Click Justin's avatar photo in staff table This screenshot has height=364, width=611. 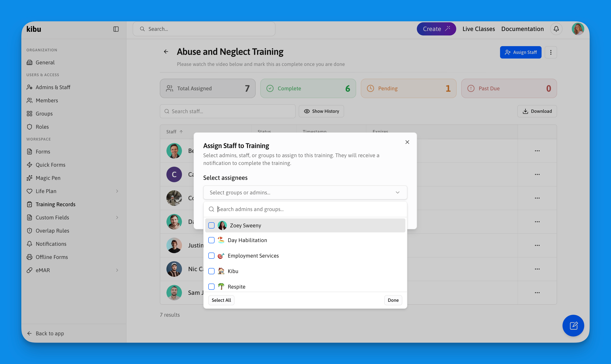pos(174,245)
